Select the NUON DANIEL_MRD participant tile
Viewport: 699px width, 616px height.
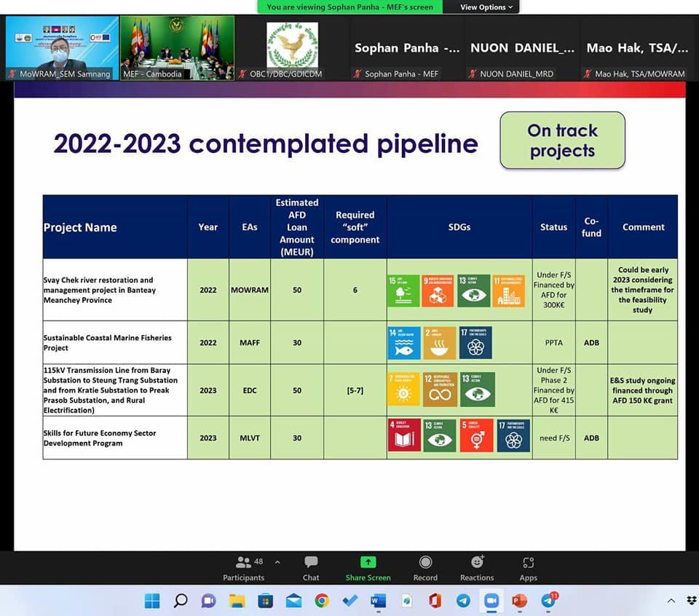[522, 49]
